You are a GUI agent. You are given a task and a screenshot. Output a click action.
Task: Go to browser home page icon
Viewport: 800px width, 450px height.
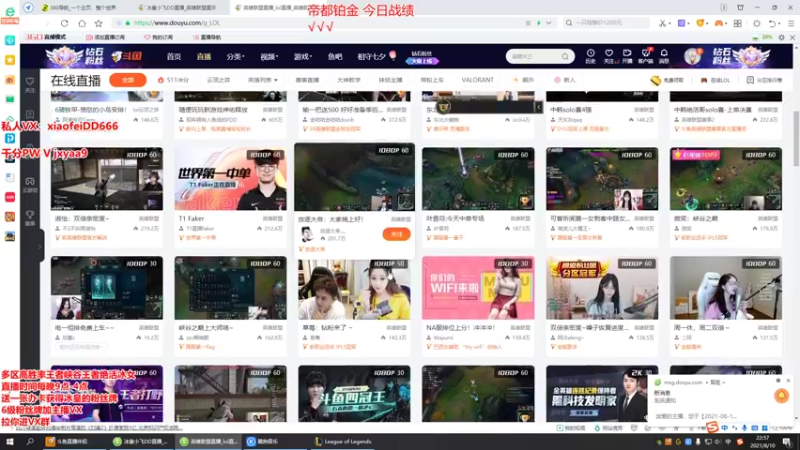(x=82, y=23)
